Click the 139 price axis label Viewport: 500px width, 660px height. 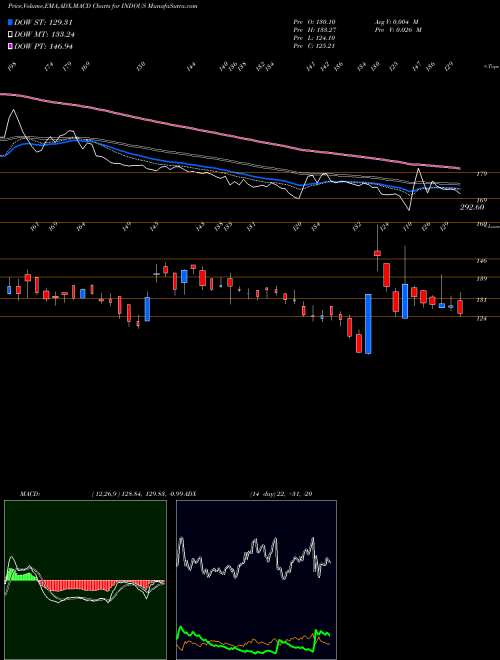click(x=482, y=279)
